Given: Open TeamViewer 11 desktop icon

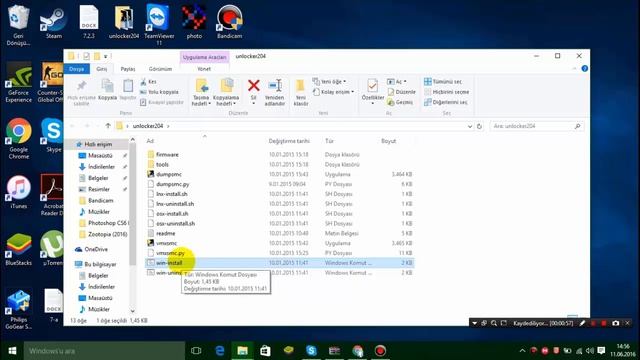Looking at the screenshot, I should click(159, 24).
